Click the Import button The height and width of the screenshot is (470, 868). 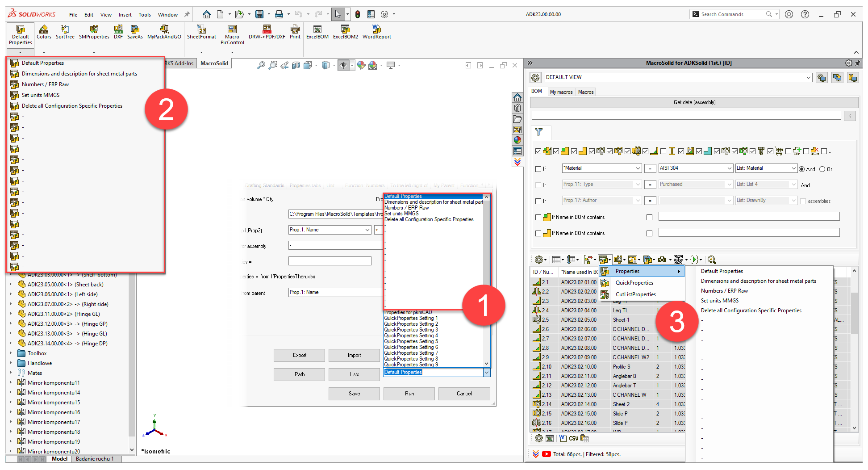(355, 355)
